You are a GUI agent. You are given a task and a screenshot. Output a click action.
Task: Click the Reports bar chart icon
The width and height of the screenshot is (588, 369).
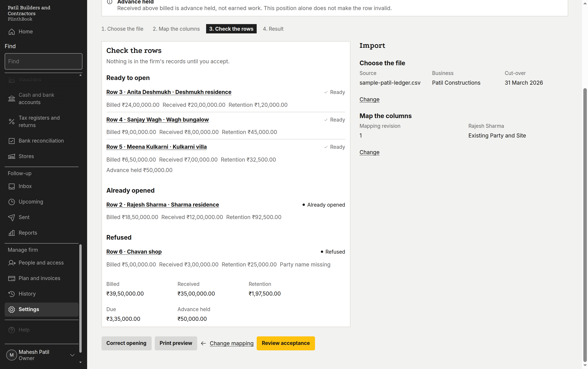[x=11, y=233]
